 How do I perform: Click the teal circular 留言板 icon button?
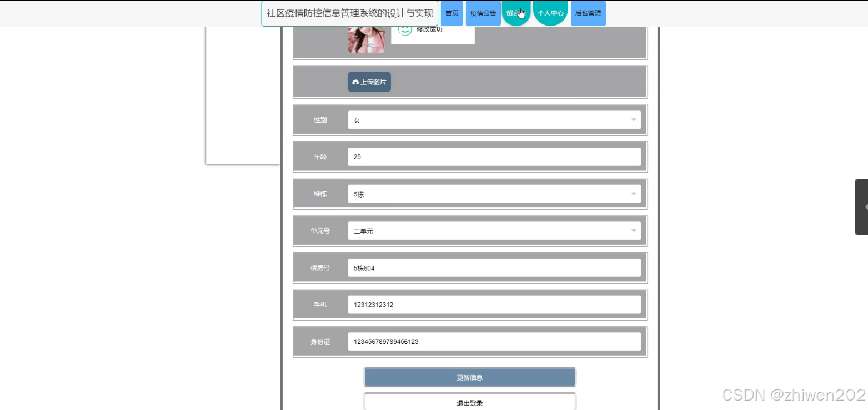click(516, 13)
